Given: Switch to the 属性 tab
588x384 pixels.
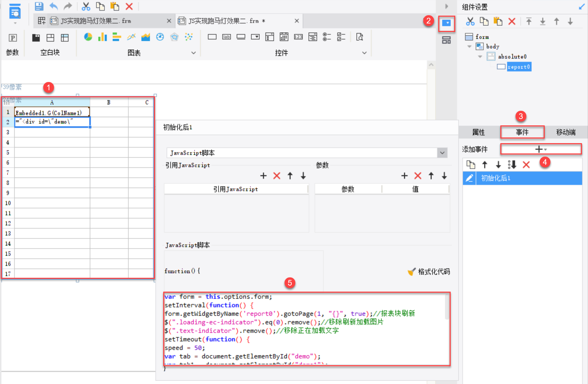Looking at the screenshot, I should click(x=478, y=132).
